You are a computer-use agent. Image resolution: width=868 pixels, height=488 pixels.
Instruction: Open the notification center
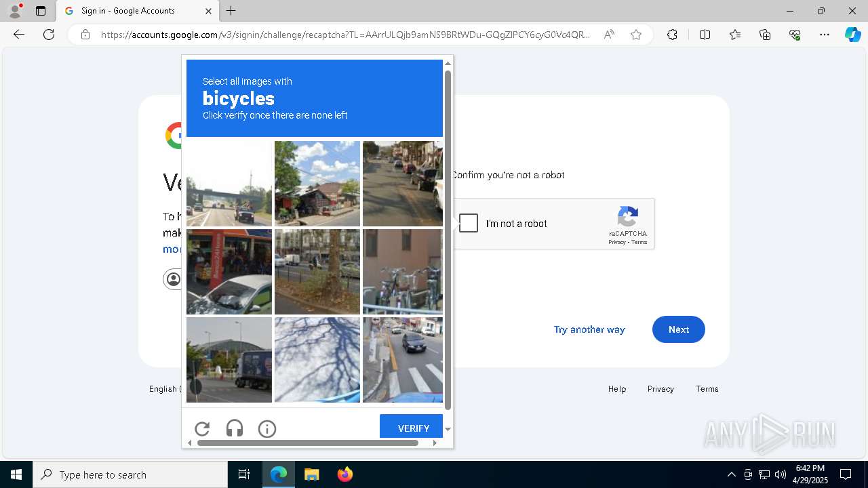click(x=846, y=474)
